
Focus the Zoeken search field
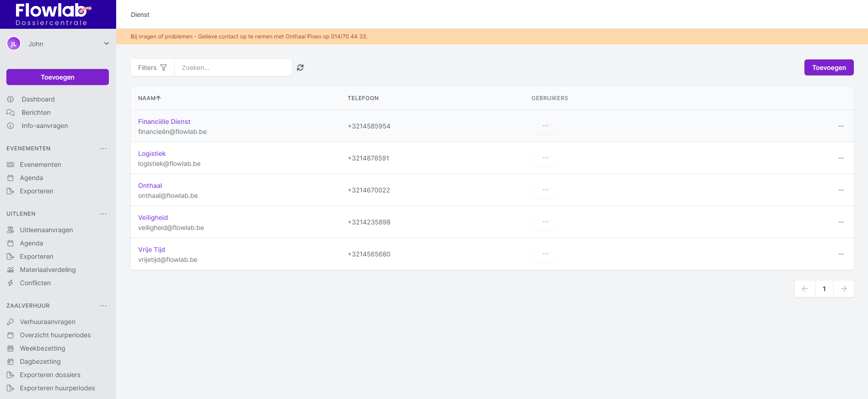pyautogui.click(x=233, y=68)
